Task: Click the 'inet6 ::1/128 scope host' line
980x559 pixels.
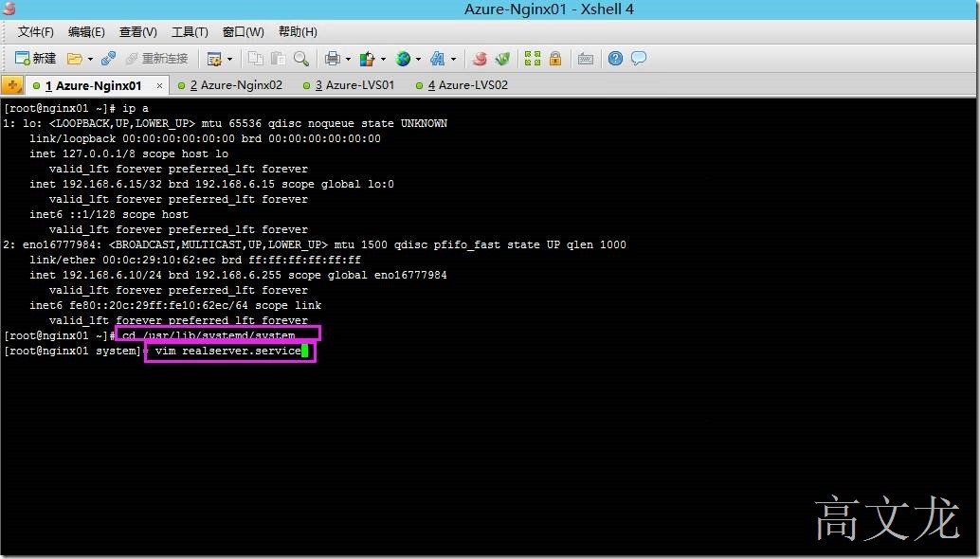Action: click(x=109, y=214)
